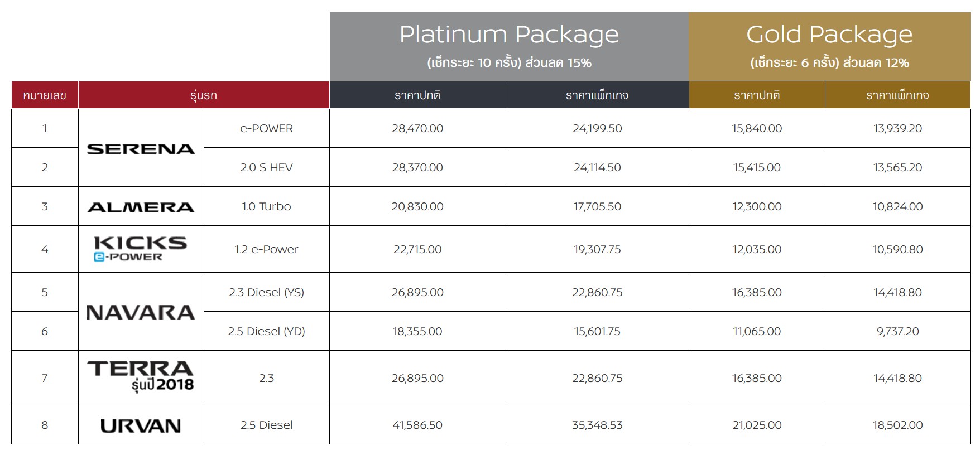Click the SERENA model logo

click(141, 149)
